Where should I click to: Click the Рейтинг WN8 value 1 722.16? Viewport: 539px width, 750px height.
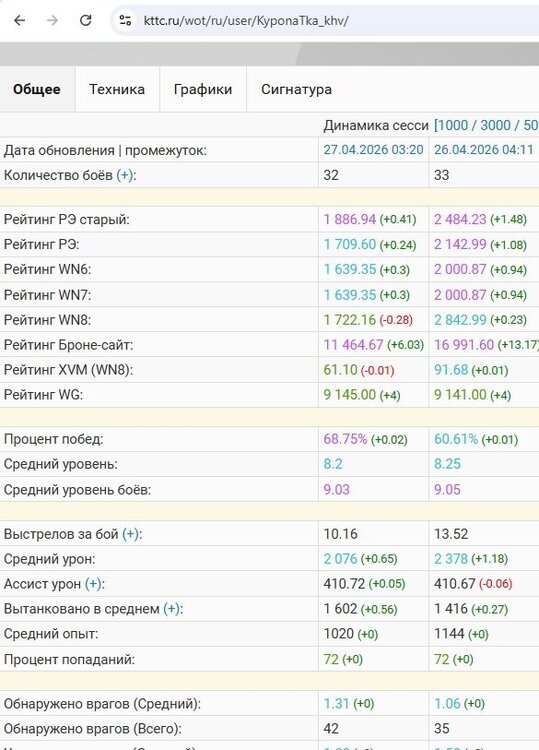coord(350,320)
